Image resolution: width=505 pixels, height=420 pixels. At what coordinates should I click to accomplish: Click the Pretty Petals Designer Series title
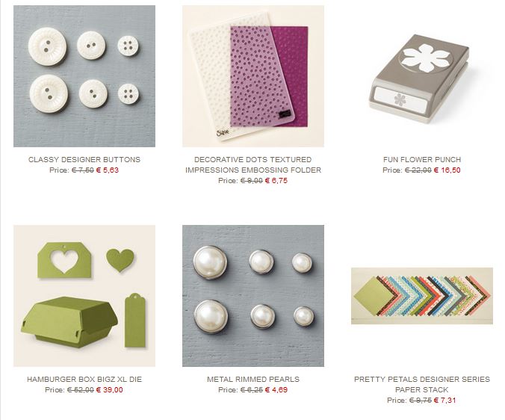422,384
